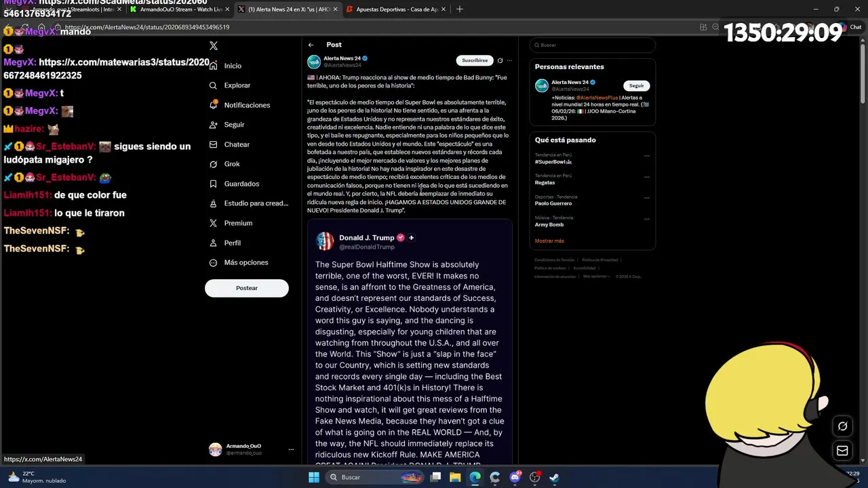This screenshot has height=488, width=868.
Task: Open more options for Regatas trend
Action: click(x=646, y=177)
